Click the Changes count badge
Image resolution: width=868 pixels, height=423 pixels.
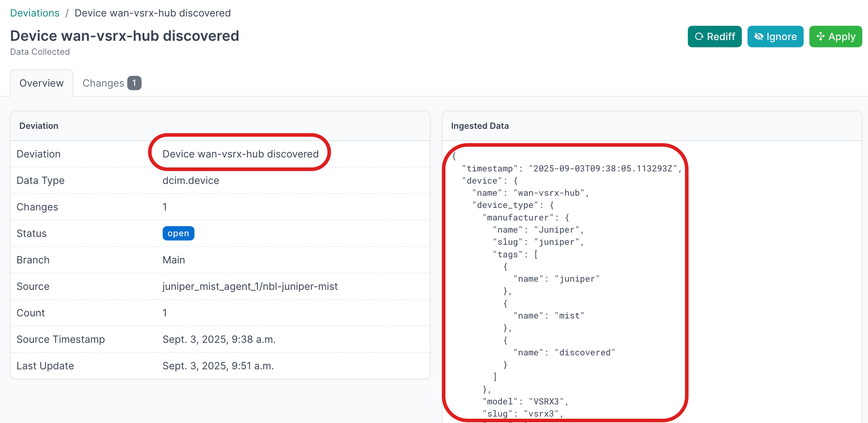pos(134,83)
